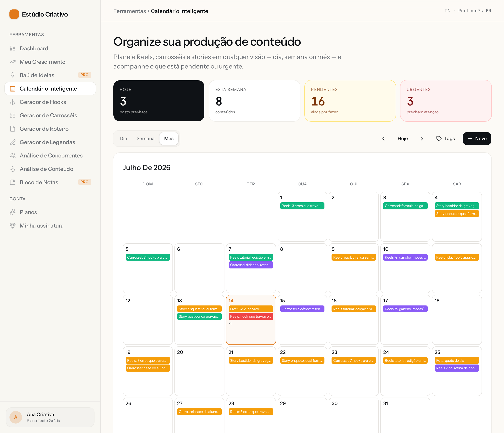Click the Gerador de Roteiro document icon
504x433 pixels.
point(13,129)
